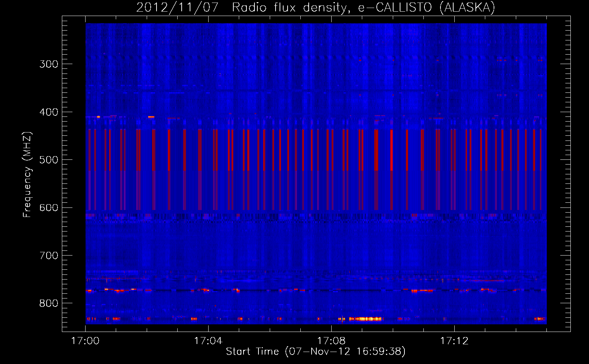The width and height of the screenshot is (589, 364).
Task: Click the 600 frequency tick label
Action: click(x=49, y=208)
